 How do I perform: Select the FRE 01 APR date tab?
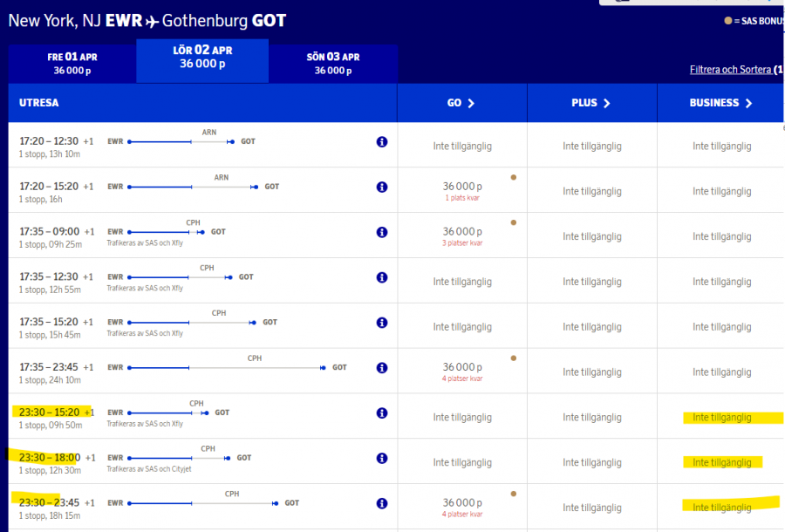[72, 64]
